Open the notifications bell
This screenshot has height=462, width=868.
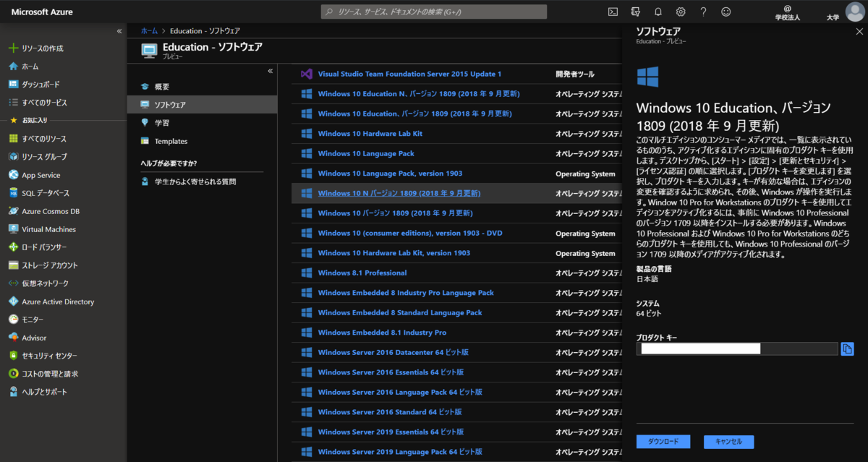pyautogui.click(x=658, y=12)
